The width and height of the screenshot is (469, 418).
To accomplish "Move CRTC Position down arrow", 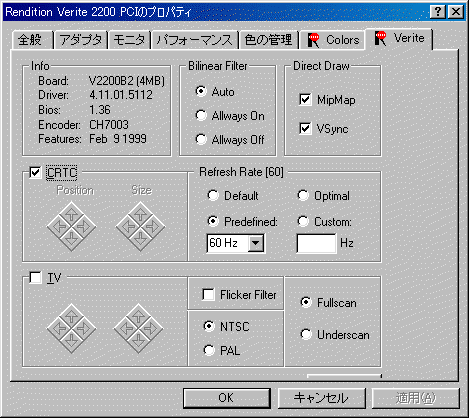I will [x=72, y=239].
